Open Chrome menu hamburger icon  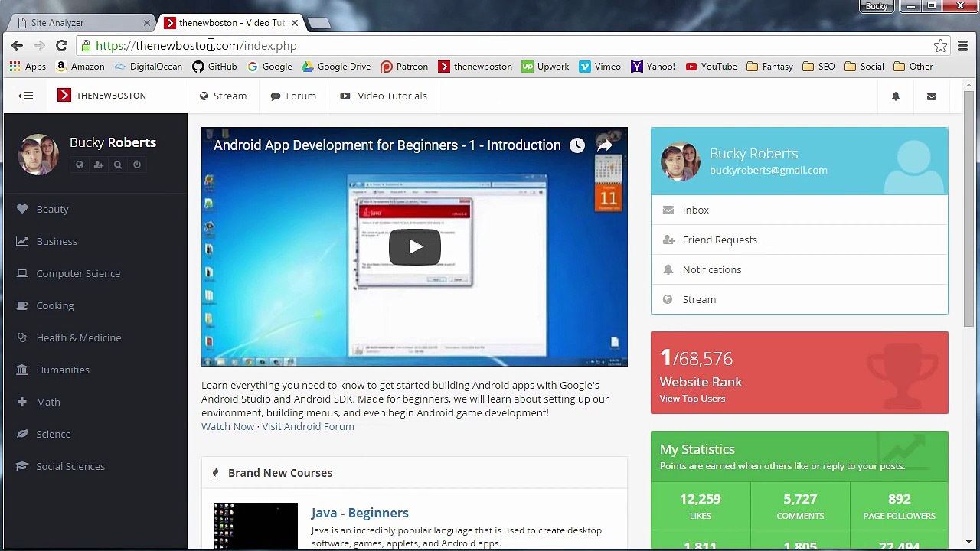963,46
